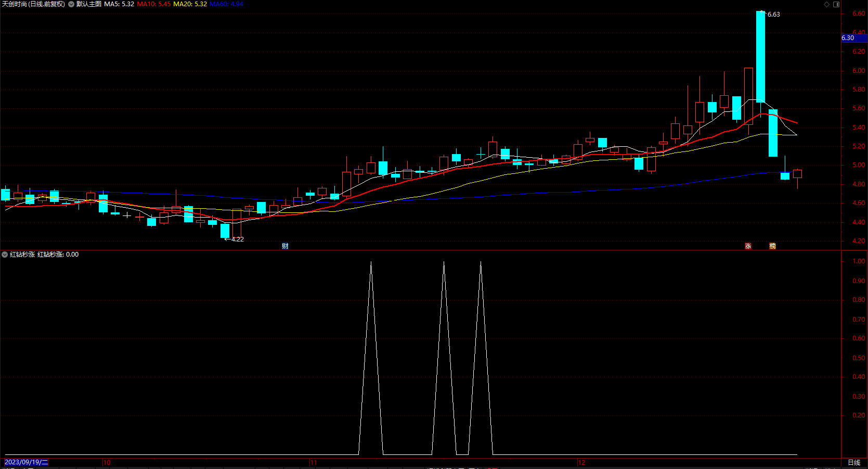Click month 12 marker on time axis
Screen dimensions: 868x469
click(x=581, y=462)
